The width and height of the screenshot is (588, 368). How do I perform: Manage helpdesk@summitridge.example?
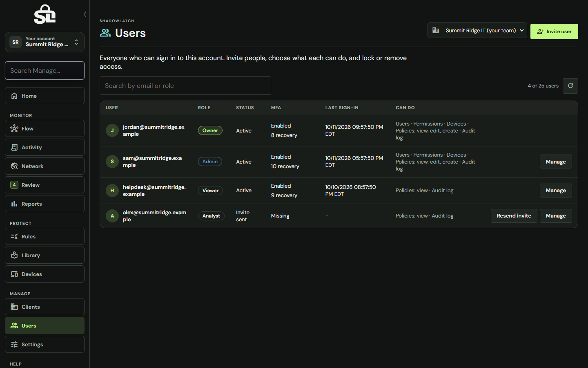(x=556, y=191)
